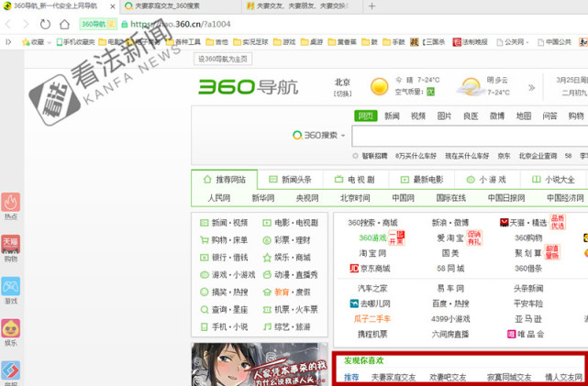Screen dimensions: 588x386
Task: Open the 各种工具 bookmark folder
Action: tap(183, 42)
